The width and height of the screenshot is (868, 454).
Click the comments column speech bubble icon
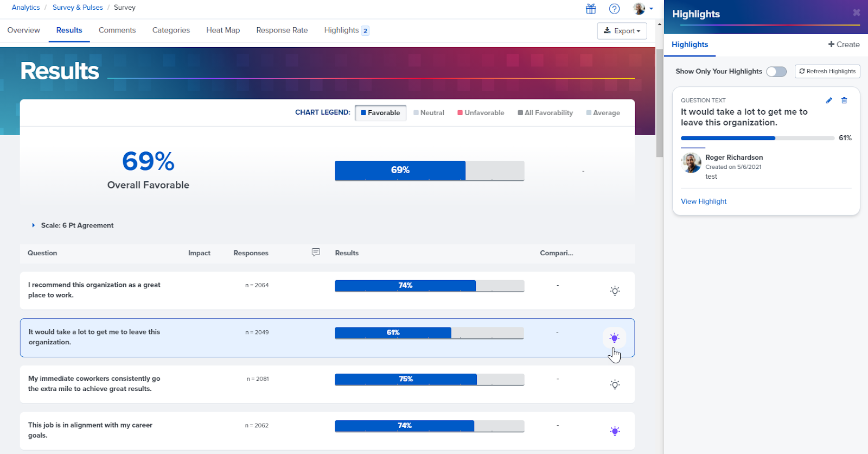(316, 253)
